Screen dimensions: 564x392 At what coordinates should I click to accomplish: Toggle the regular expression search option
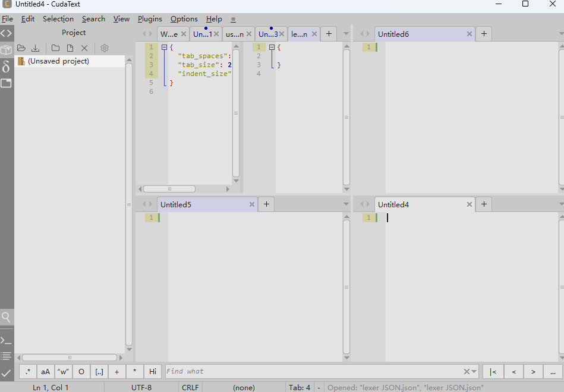pos(28,371)
